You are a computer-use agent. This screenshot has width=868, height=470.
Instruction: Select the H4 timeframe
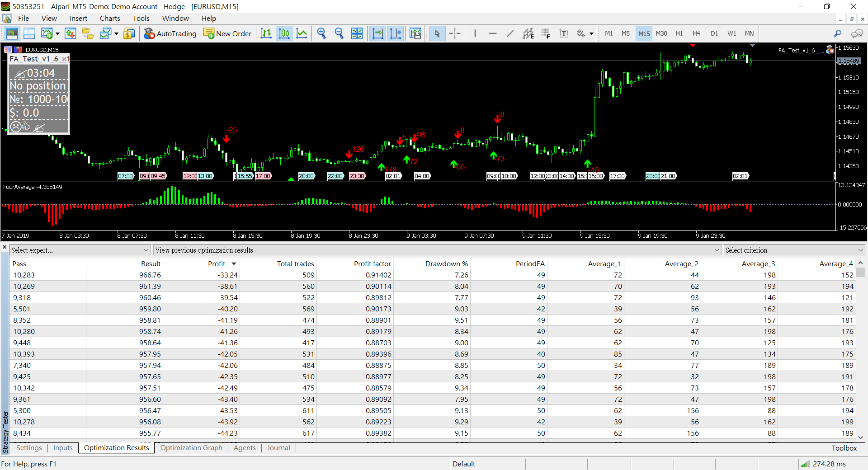pos(696,33)
